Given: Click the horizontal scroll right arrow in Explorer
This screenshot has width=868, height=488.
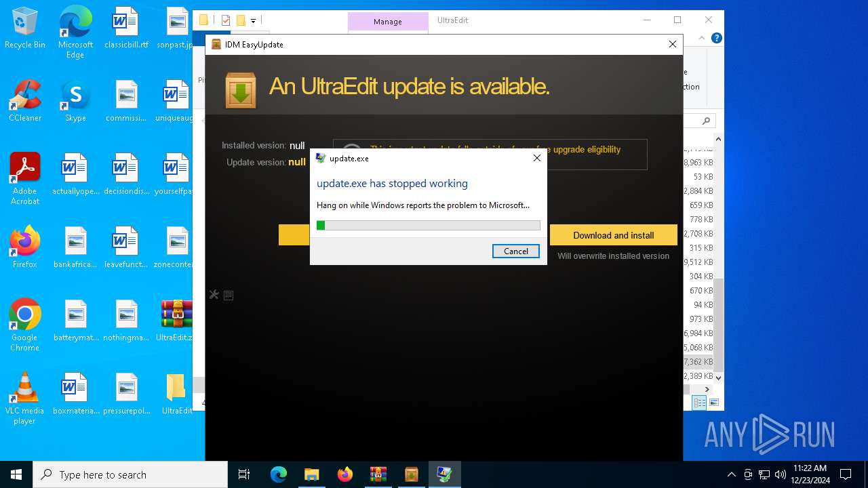Looking at the screenshot, I should point(707,389).
